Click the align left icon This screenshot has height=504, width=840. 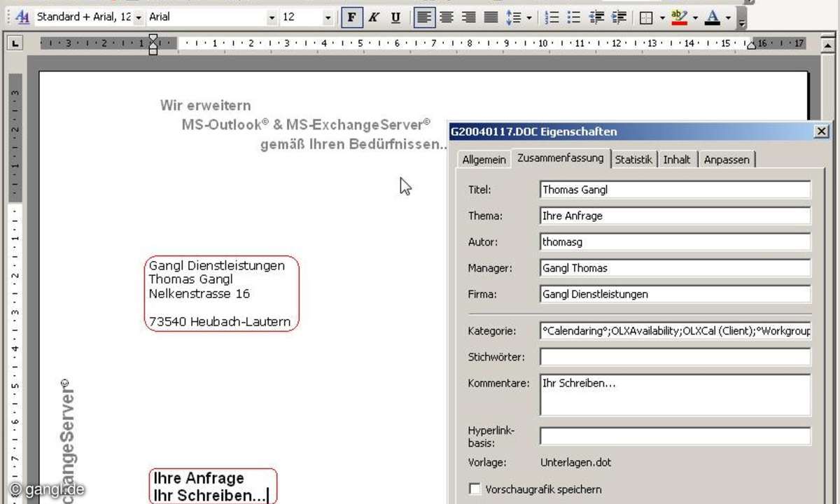(x=424, y=17)
